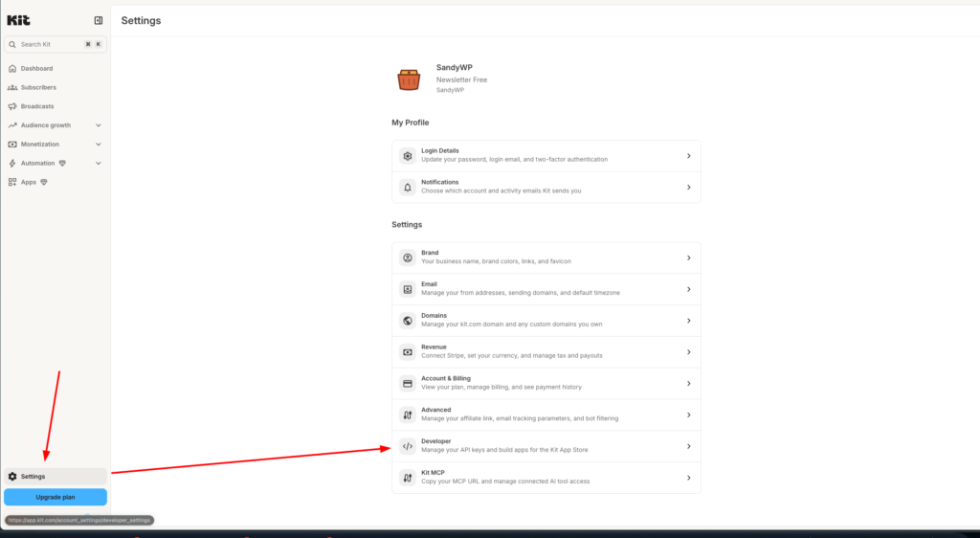Viewport: 980px width, 538px height.
Task: Click the Newsletter Free plan text
Action: tap(461, 79)
